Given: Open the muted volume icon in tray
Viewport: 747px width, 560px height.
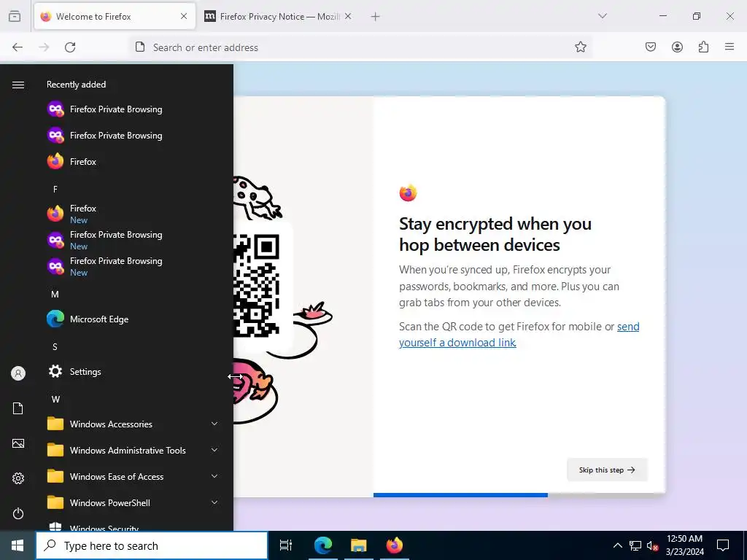Looking at the screenshot, I should coord(653,545).
